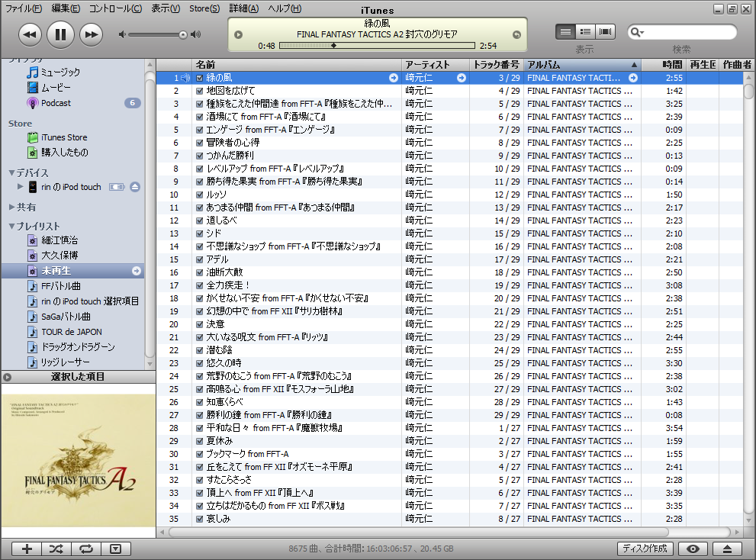Viewport: 756px width, 560px height.
Task: Switch to album list view mode
Action: (x=585, y=32)
